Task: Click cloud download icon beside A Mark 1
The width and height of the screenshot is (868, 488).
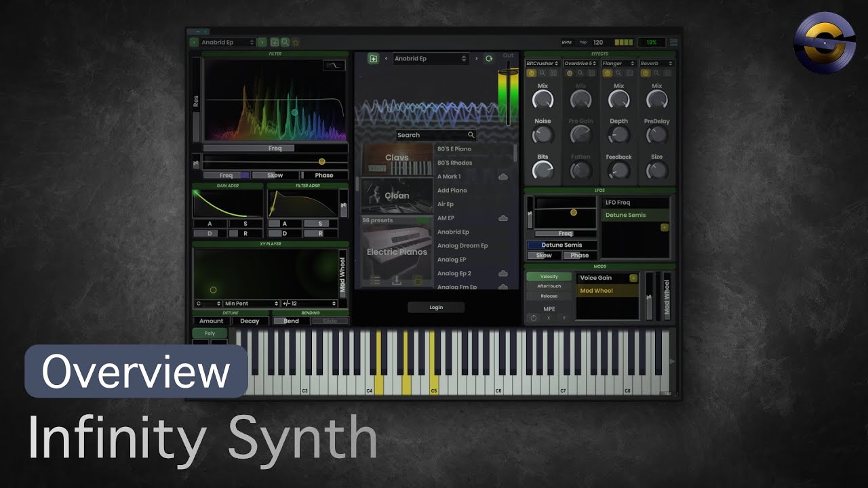Action: click(x=503, y=177)
